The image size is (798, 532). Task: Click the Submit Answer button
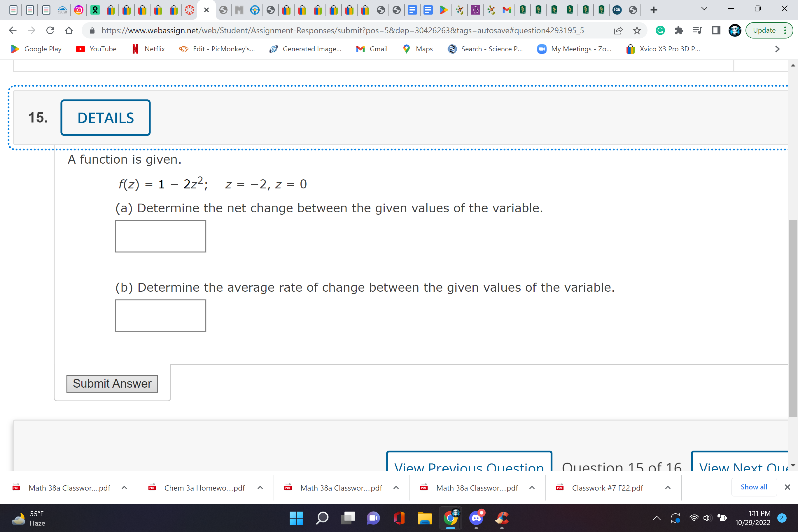coord(112,384)
